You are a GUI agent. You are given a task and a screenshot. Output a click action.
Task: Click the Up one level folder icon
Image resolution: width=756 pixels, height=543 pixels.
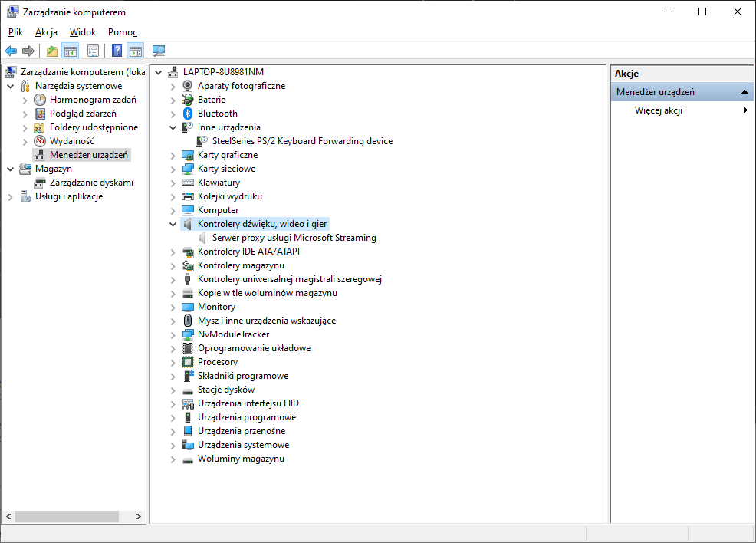click(x=52, y=51)
